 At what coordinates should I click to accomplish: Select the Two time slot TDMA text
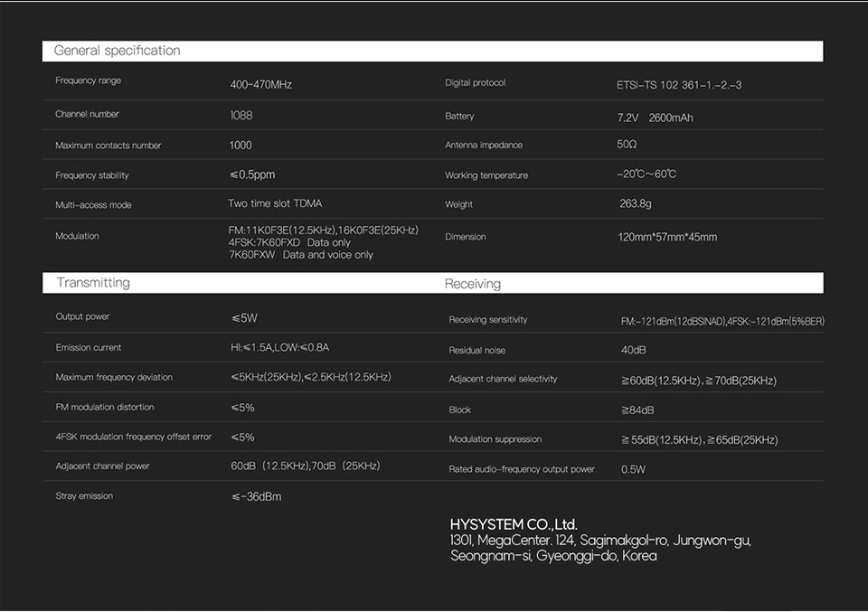coord(275,203)
